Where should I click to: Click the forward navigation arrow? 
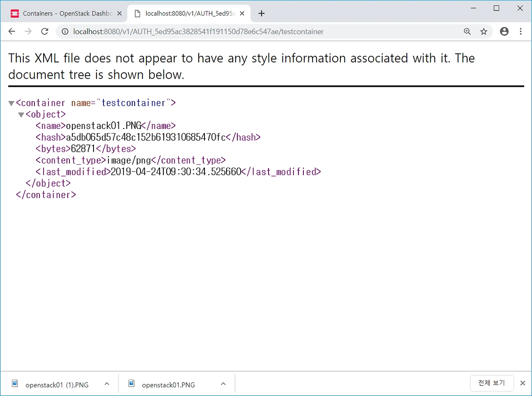tap(28, 32)
